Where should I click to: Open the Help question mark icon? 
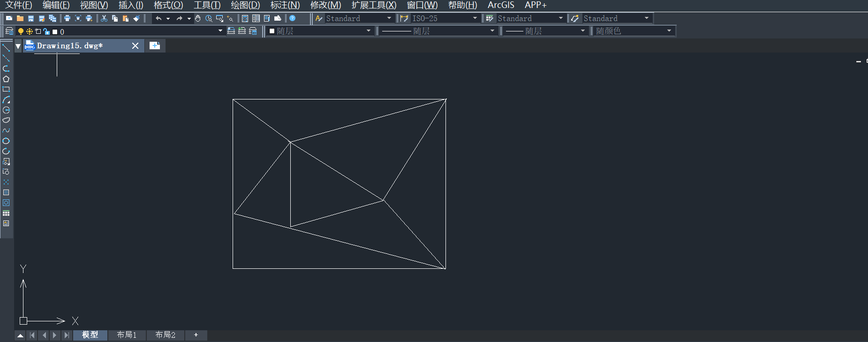[293, 18]
